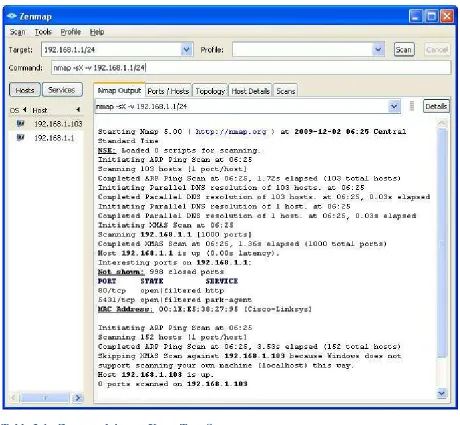
Task: Expand the Target dropdown arrow
Action: 187,50
